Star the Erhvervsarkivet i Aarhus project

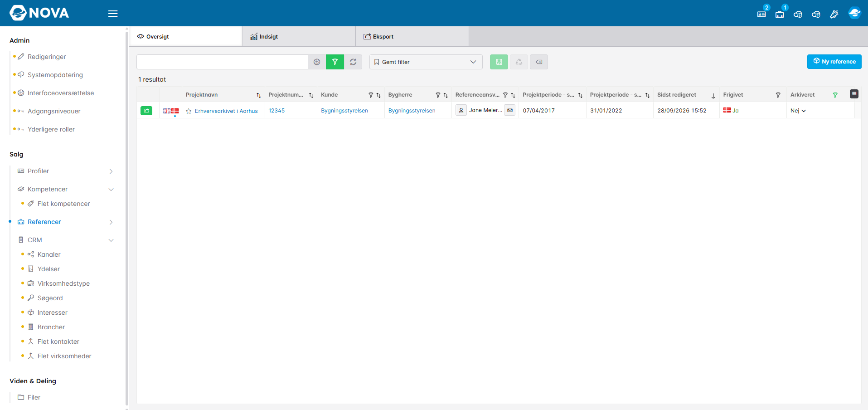coord(189,111)
